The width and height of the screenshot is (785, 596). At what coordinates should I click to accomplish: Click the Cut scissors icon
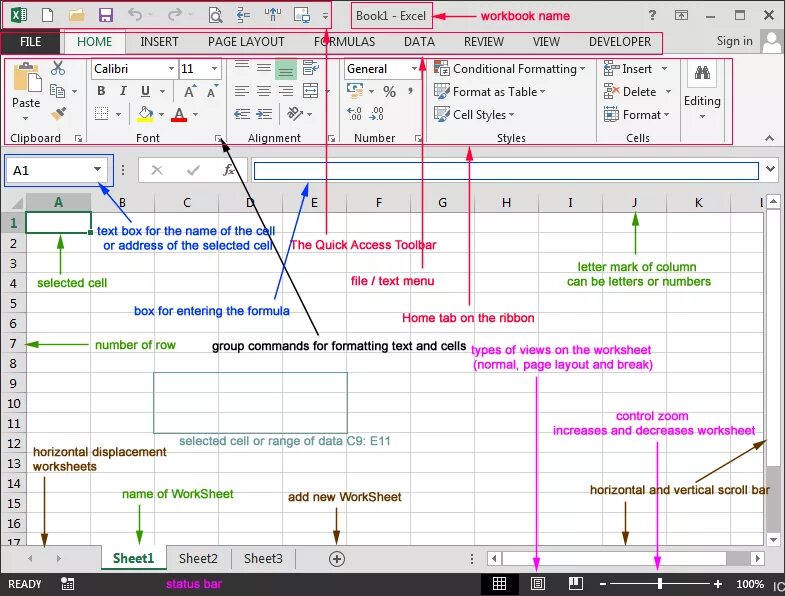58,68
